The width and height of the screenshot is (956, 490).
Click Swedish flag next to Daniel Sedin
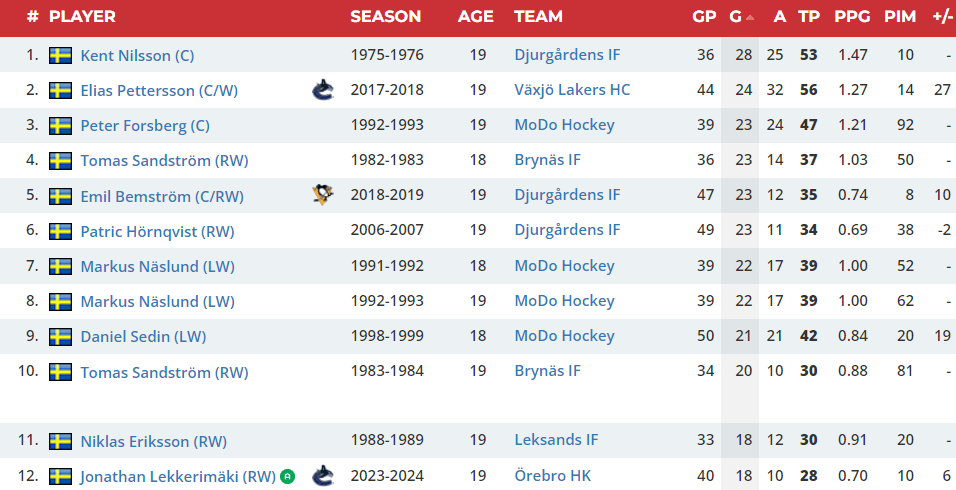click(61, 337)
